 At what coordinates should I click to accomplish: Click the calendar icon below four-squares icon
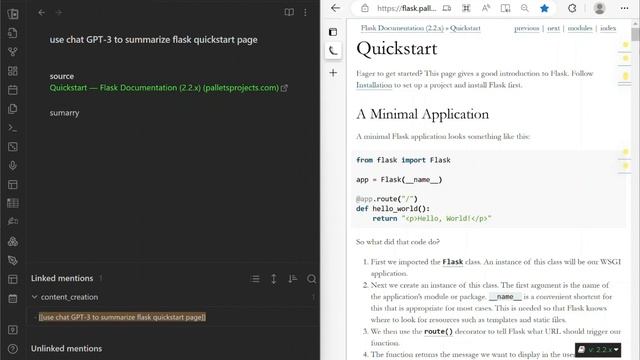13,90
